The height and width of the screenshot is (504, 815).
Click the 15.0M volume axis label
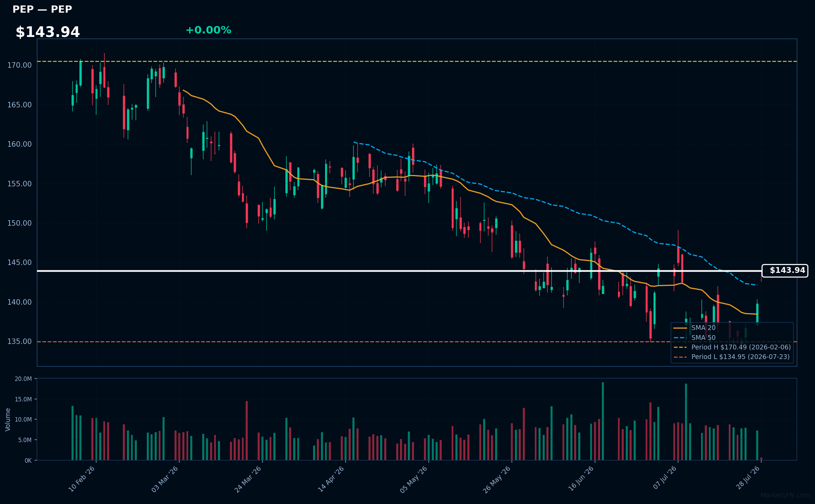click(x=23, y=399)
